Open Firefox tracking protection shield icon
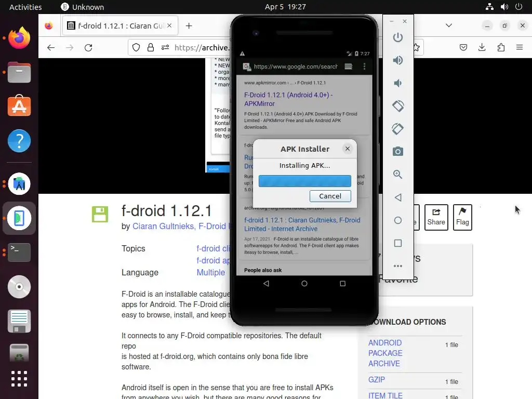The width and height of the screenshot is (532, 399). click(136, 47)
